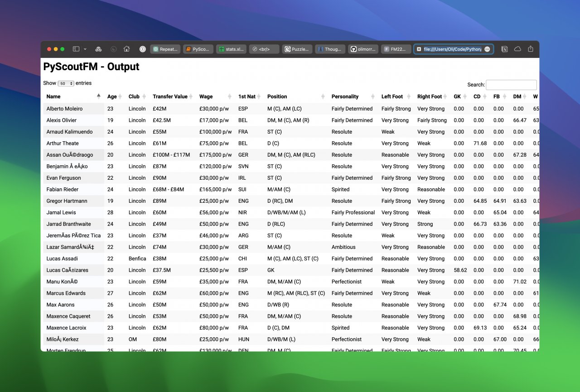The height and width of the screenshot is (392, 580).
Task: Open the tab group chevron beside sidebar icon
Action: point(85,49)
